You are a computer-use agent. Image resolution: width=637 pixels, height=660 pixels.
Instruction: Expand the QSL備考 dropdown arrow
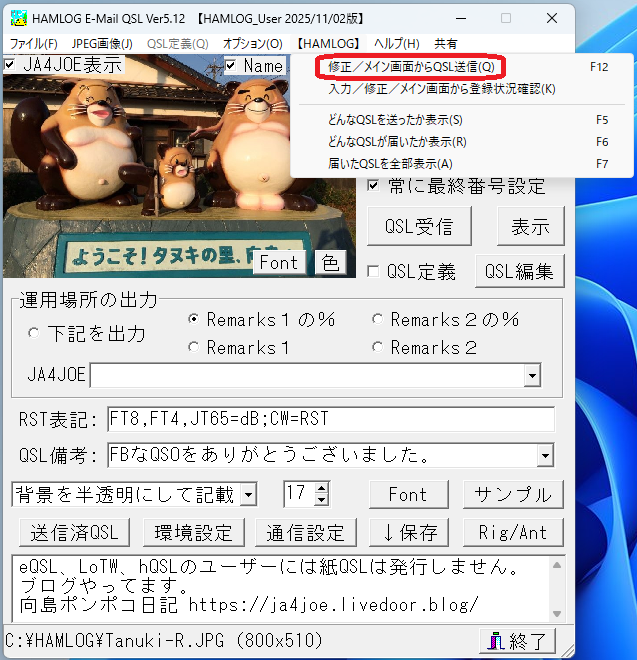[x=545, y=455]
